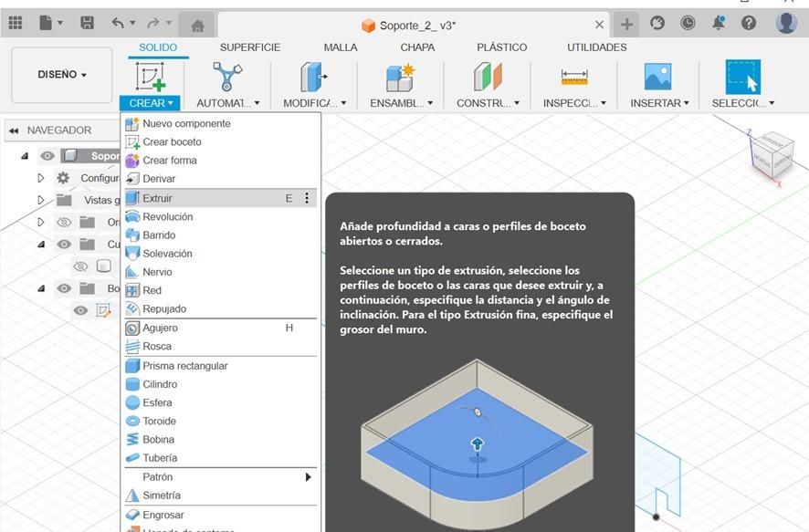Open the user profile avatar
Screen dimensions: 809x532
tap(786, 23)
